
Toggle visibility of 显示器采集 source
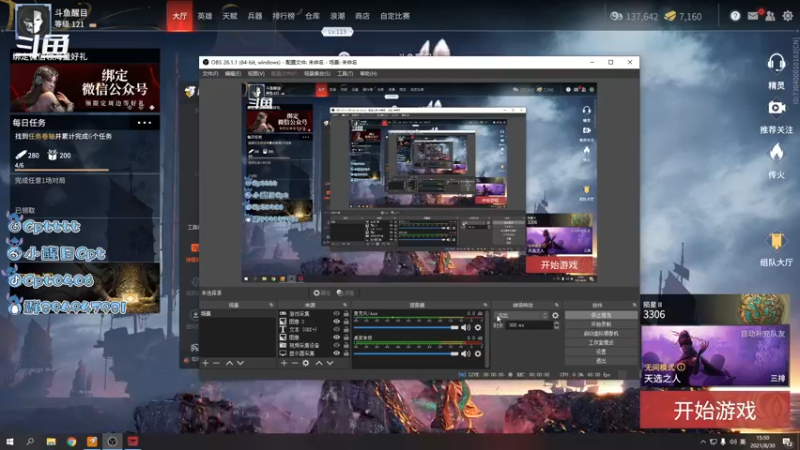point(336,353)
